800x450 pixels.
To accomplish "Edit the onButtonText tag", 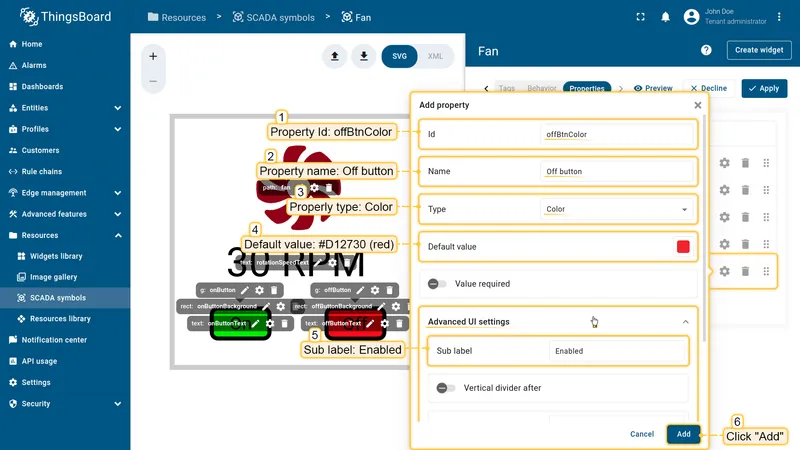I will pos(255,323).
